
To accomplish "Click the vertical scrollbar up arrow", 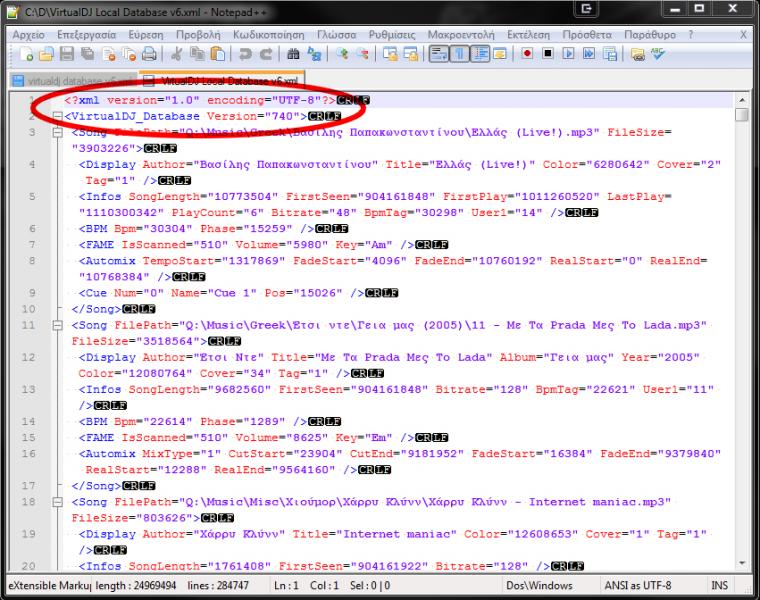I will 742,99.
